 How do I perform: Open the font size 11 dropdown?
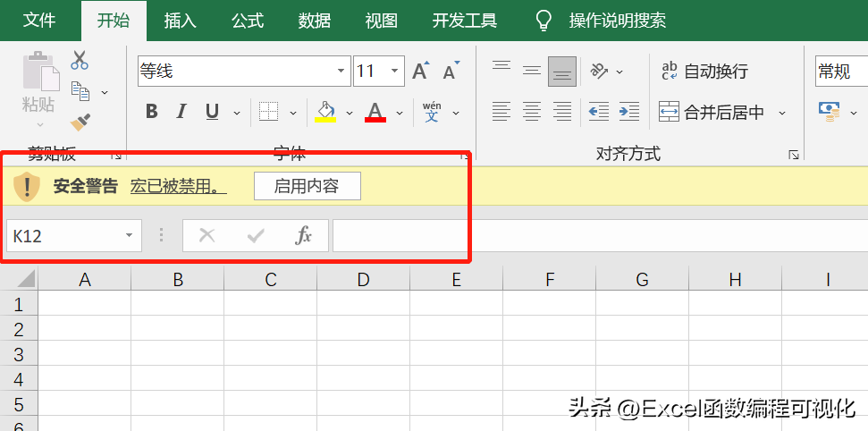[x=395, y=71]
